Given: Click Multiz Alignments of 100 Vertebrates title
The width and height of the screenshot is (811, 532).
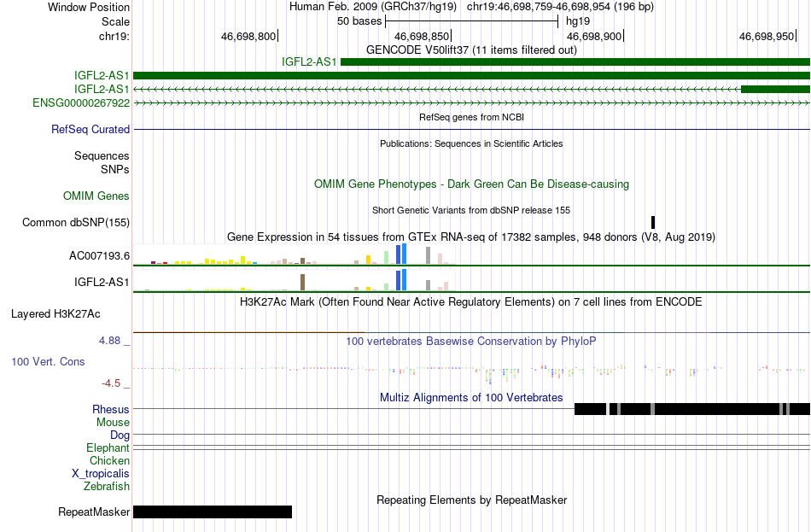Looking at the screenshot, I should (x=471, y=397).
